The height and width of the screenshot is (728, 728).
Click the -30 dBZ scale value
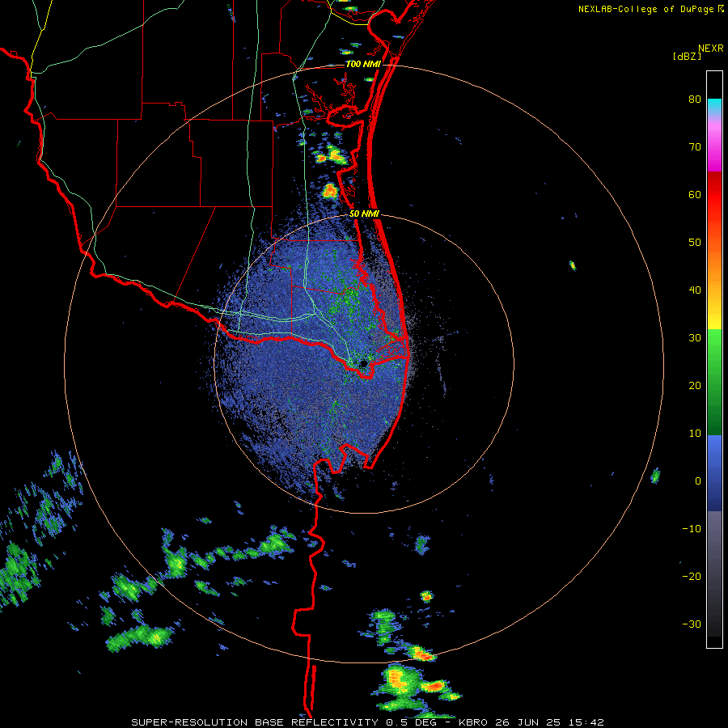(x=692, y=624)
